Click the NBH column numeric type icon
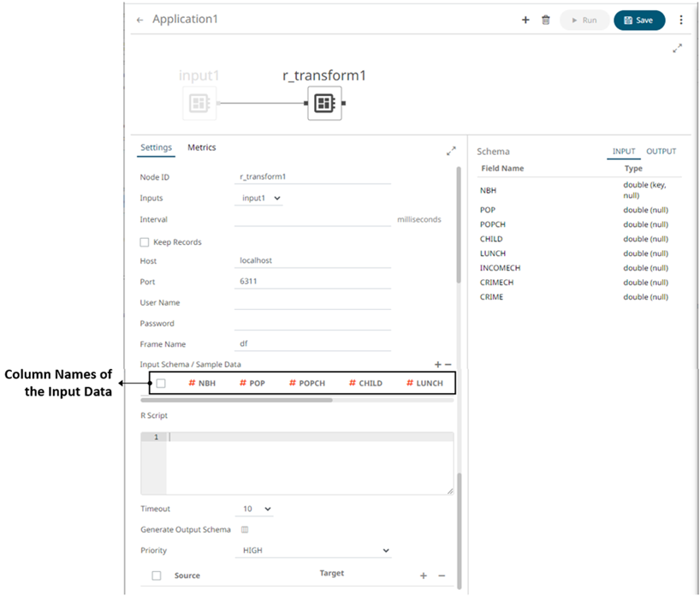This screenshot has height=596, width=700. click(x=192, y=383)
